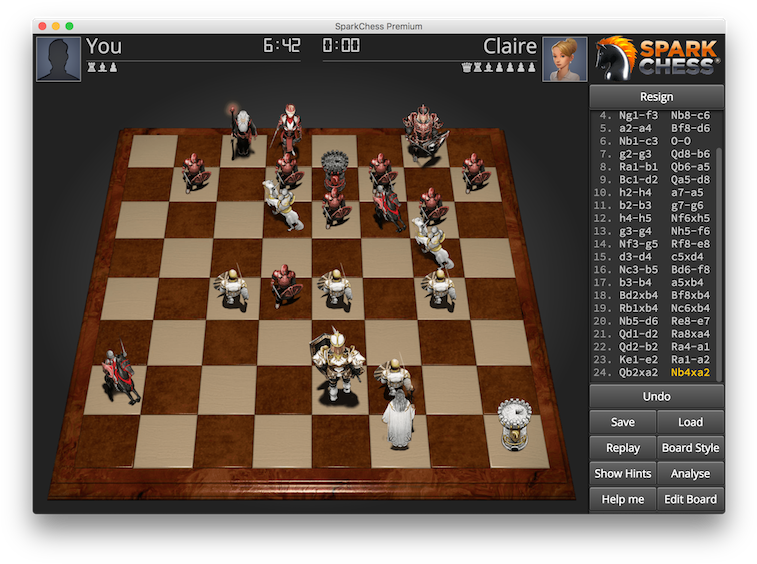Click the Help me button
The height and width of the screenshot is (564, 757).
tap(622, 499)
